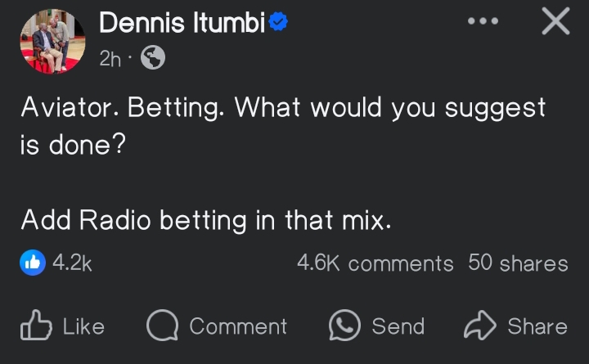Toggle Like on the post
The width and height of the screenshot is (589, 364).
tap(83, 326)
